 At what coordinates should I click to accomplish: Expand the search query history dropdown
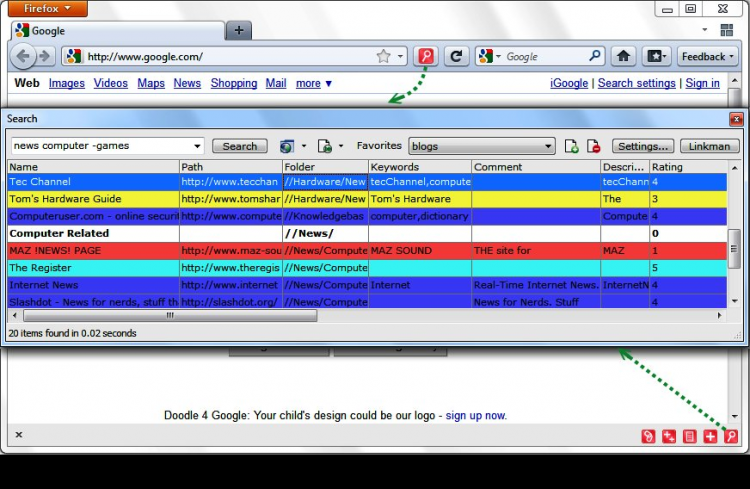197,146
